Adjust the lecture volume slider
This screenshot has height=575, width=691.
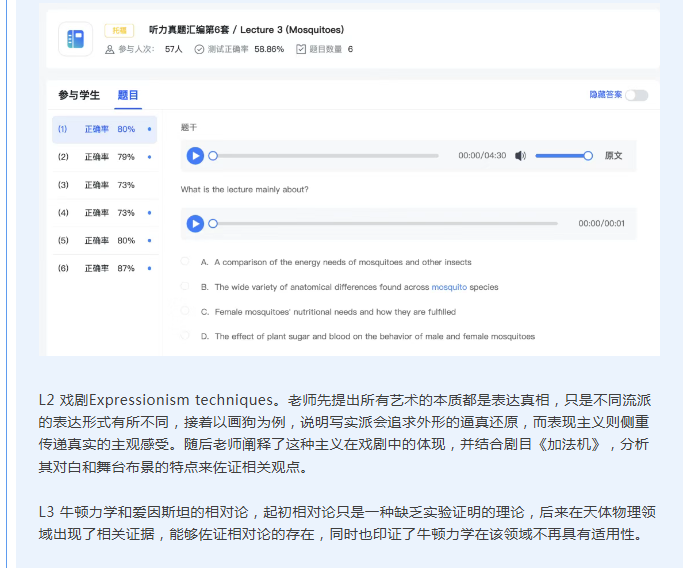[562, 156]
